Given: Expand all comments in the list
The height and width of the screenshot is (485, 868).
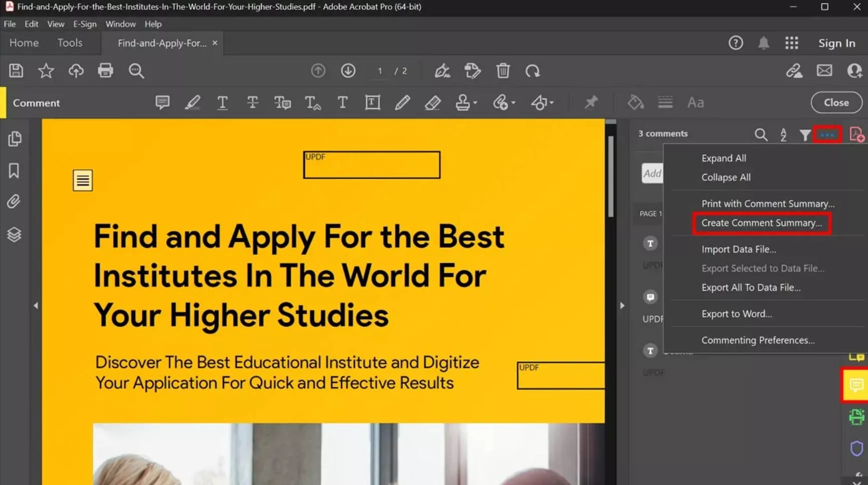Looking at the screenshot, I should (x=724, y=158).
